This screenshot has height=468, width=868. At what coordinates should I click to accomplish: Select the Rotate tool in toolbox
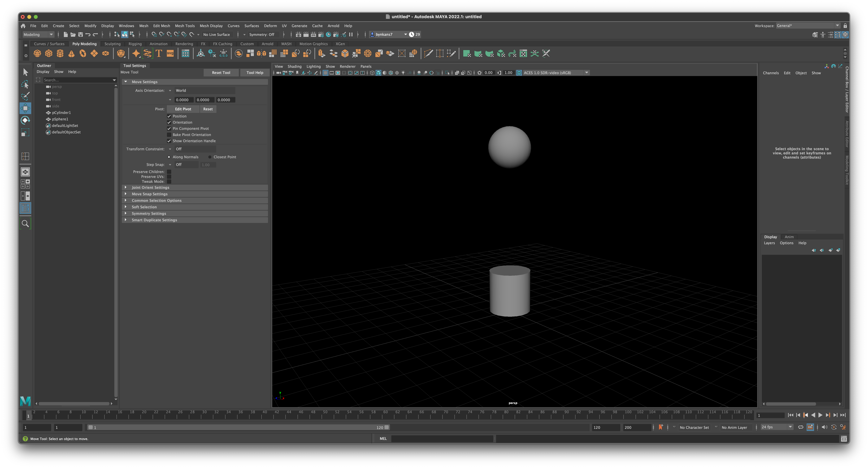[x=25, y=120]
